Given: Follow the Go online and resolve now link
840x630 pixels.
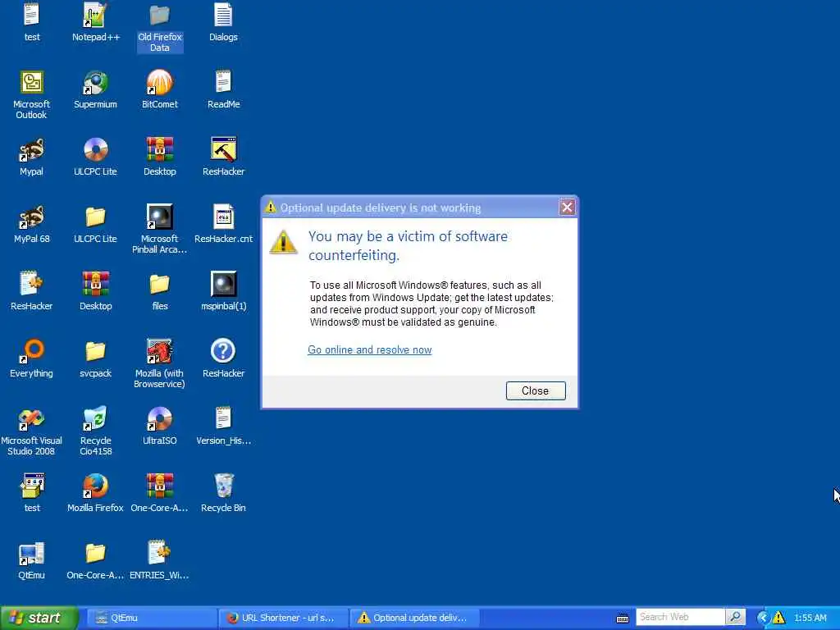Looking at the screenshot, I should tap(370, 349).
